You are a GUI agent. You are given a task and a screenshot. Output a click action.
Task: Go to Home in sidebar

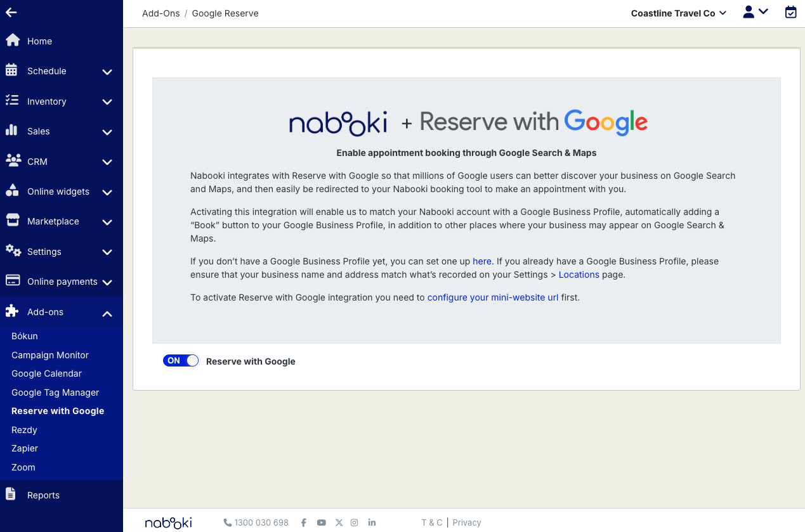pyautogui.click(x=39, y=41)
